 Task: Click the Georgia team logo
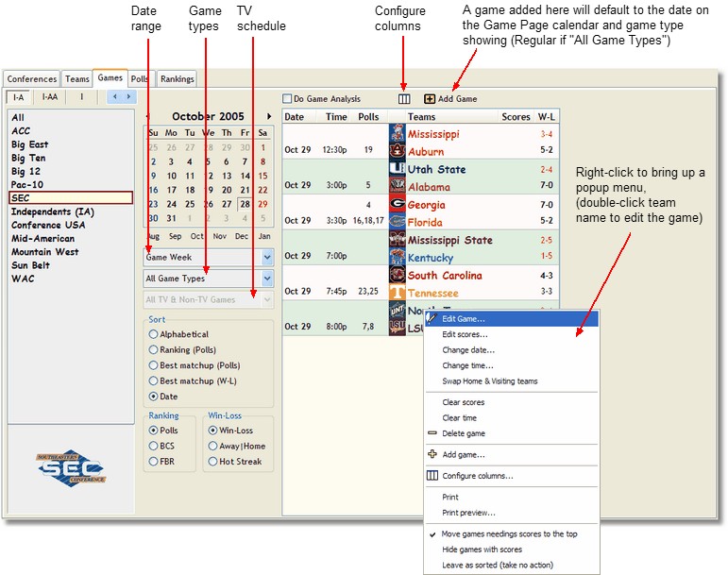point(397,203)
